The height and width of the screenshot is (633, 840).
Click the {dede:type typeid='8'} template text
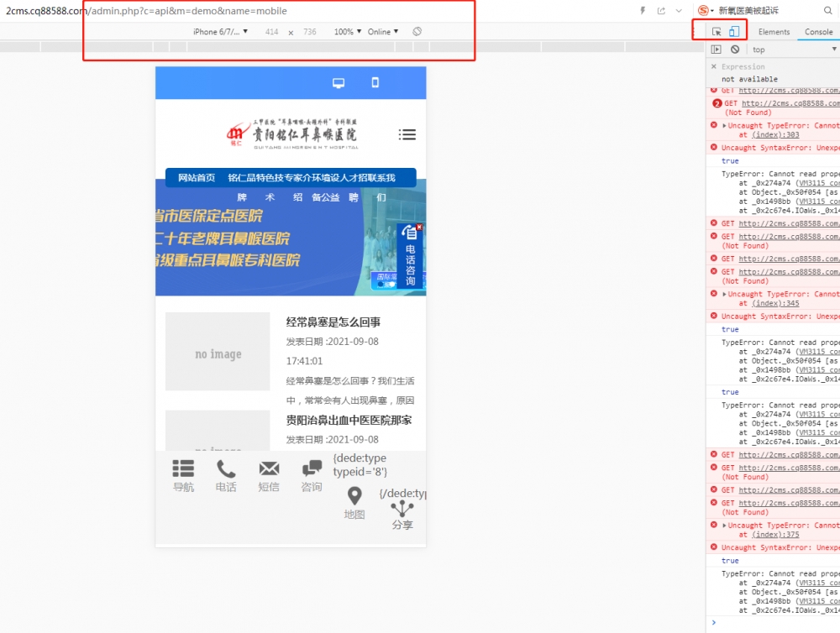(360, 465)
